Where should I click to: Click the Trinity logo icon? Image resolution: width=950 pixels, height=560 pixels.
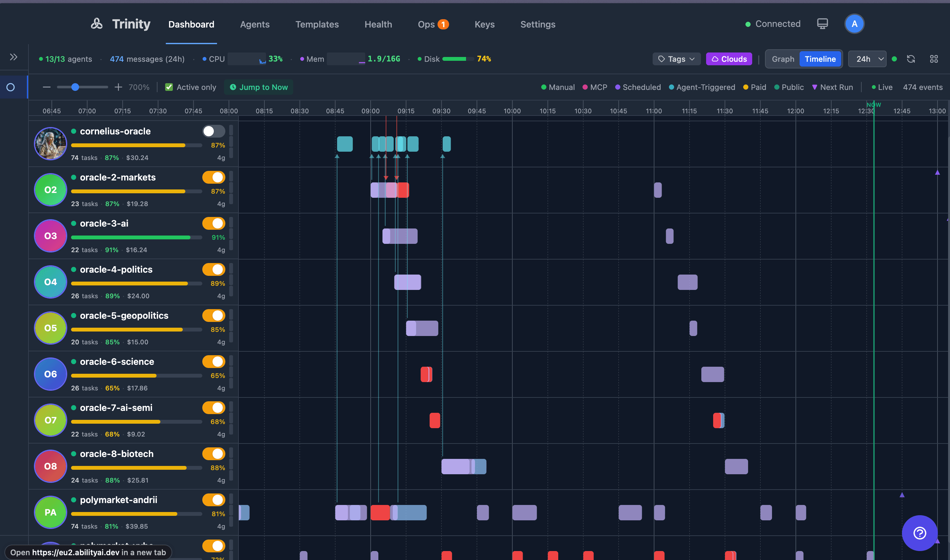tap(97, 24)
